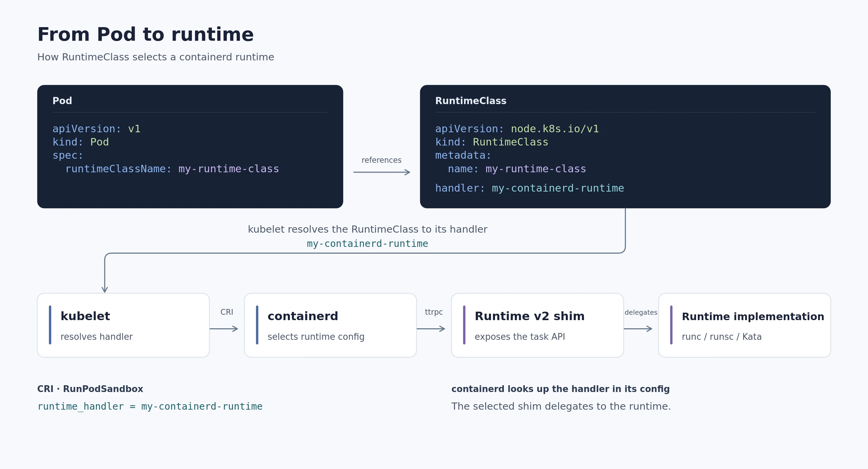Select 'runtime_handler = my-containerd-runtime' code

coord(150,407)
